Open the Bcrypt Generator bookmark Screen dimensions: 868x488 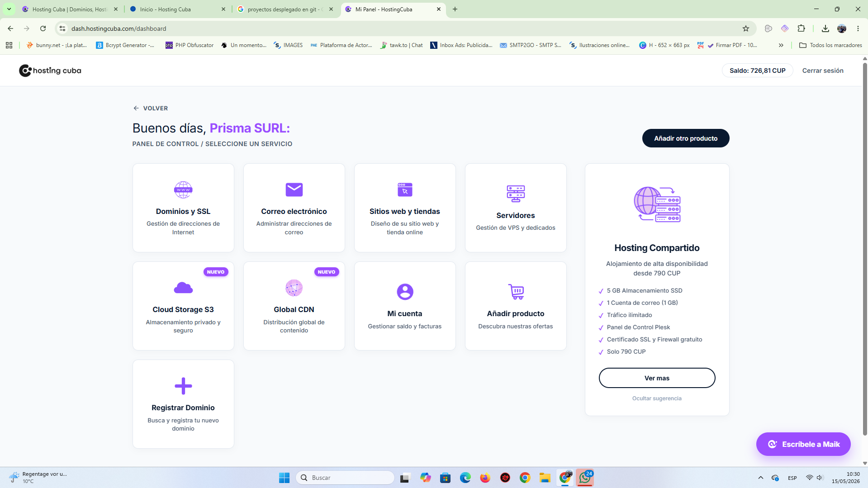(125, 45)
